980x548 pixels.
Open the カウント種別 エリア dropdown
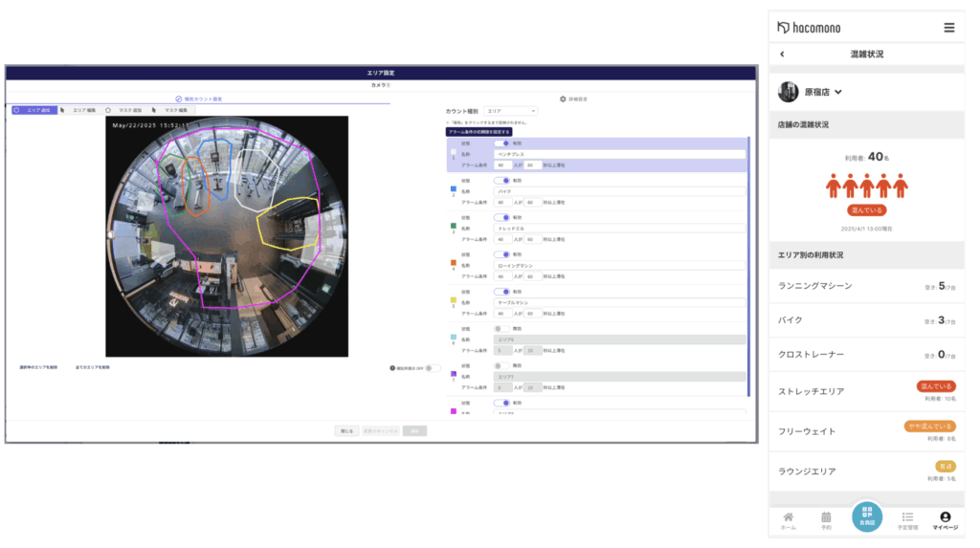511,111
